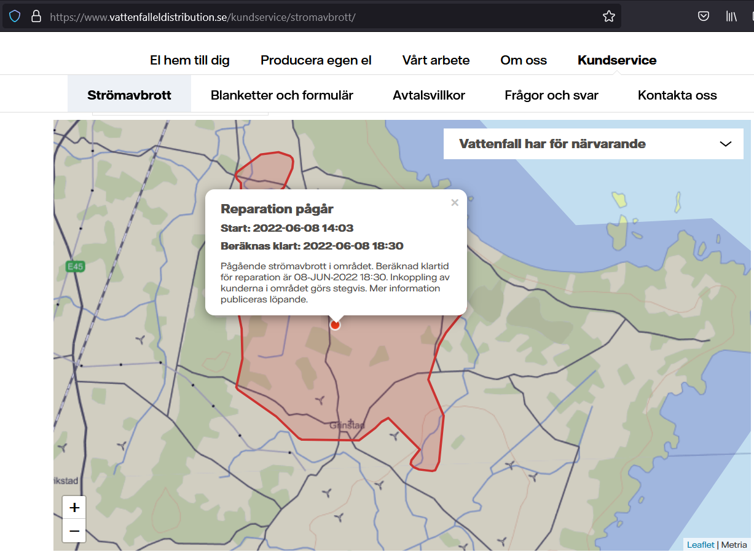Click the green E45 road sign
The height and width of the screenshot is (560, 754).
75,266
